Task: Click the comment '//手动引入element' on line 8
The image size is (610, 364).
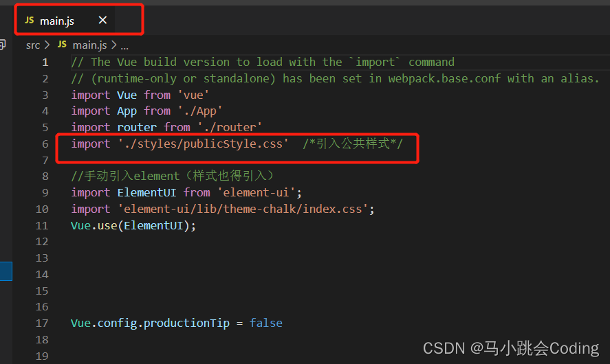Action: tap(125, 176)
